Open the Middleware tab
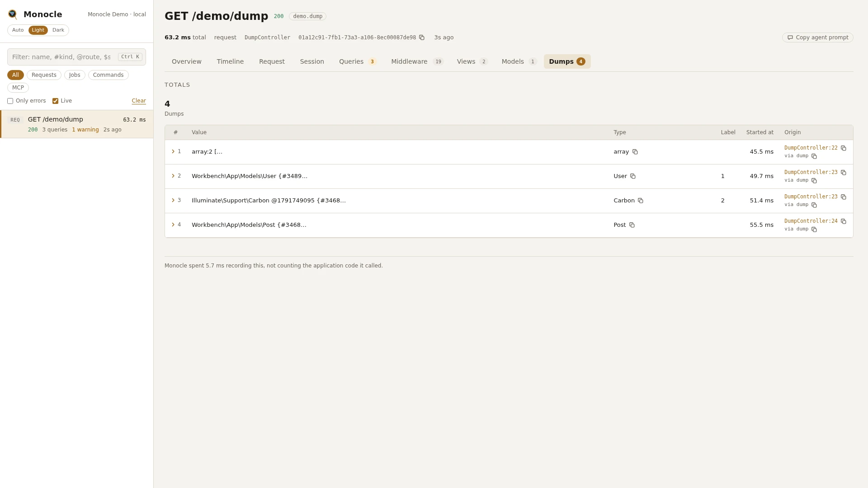Screen dimensions: 868x488 click(x=417, y=61)
